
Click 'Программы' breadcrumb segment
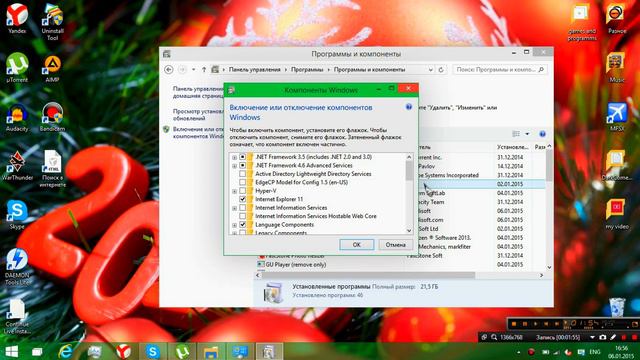[x=307, y=70]
